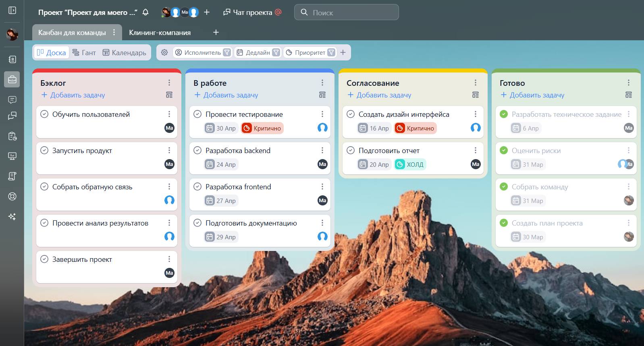Click the plus icon to add a project member
The image size is (644, 346).
(207, 12)
